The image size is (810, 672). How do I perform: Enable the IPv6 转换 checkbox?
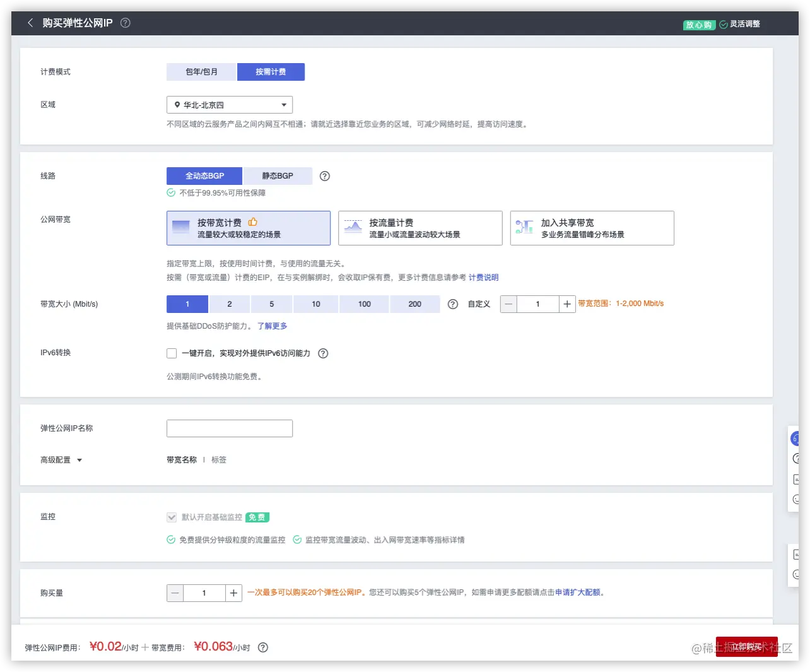click(172, 353)
